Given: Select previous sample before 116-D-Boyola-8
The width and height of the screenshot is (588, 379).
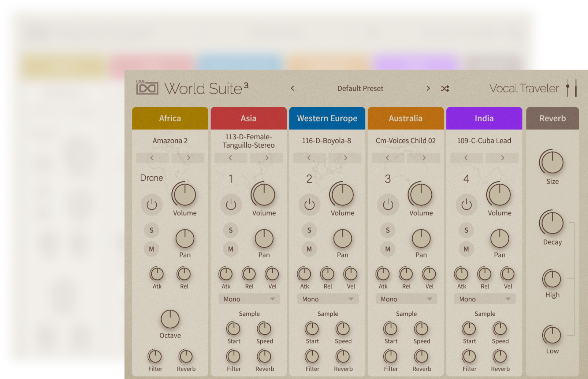Looking at the screenshot, I should pyautogui.click(x=309, y=158).
